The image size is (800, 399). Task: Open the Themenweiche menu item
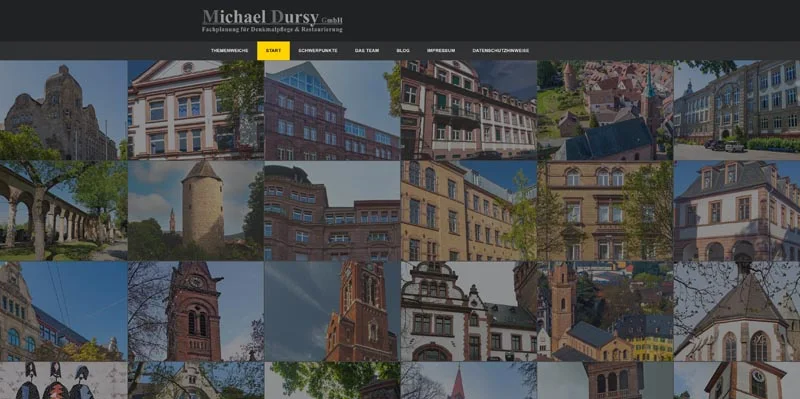[229, 51]
